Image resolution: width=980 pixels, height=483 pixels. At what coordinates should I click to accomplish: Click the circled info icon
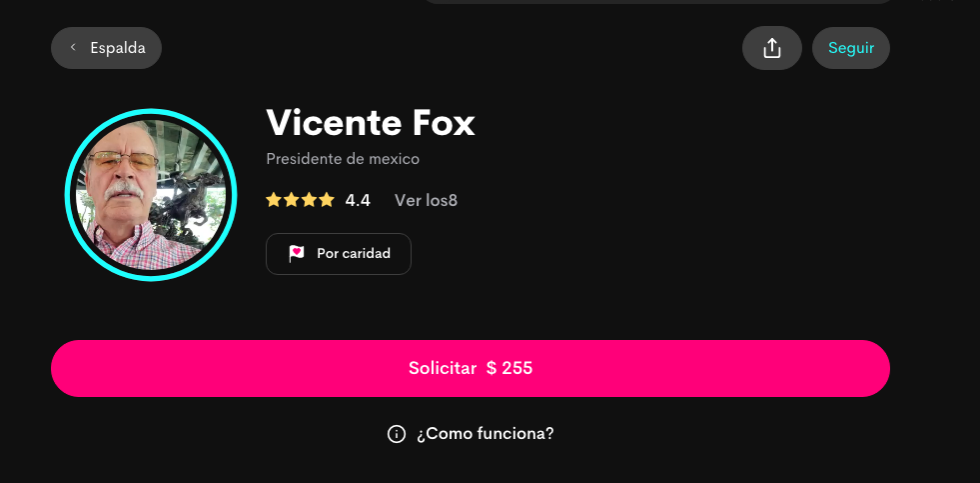pos(397,434)
